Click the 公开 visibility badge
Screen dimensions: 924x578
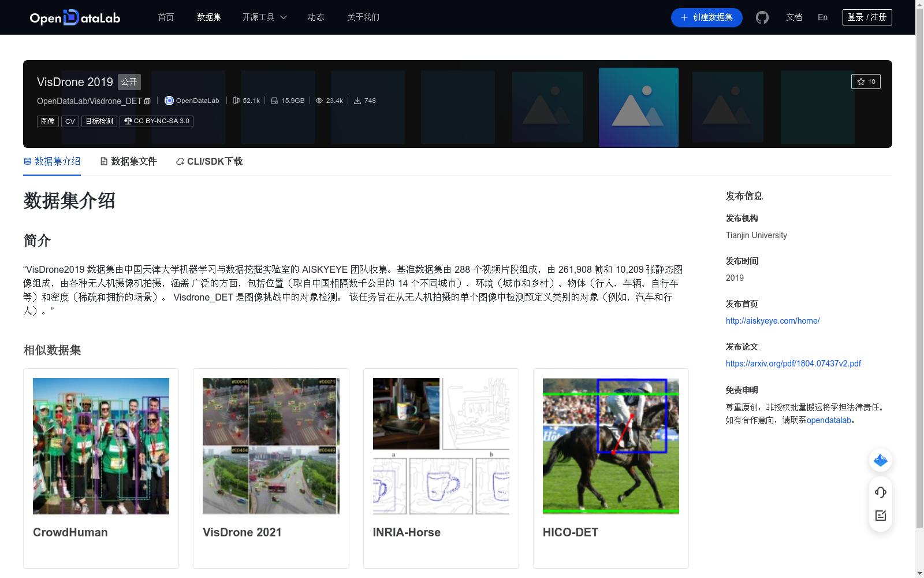click(x=129, y=82)
